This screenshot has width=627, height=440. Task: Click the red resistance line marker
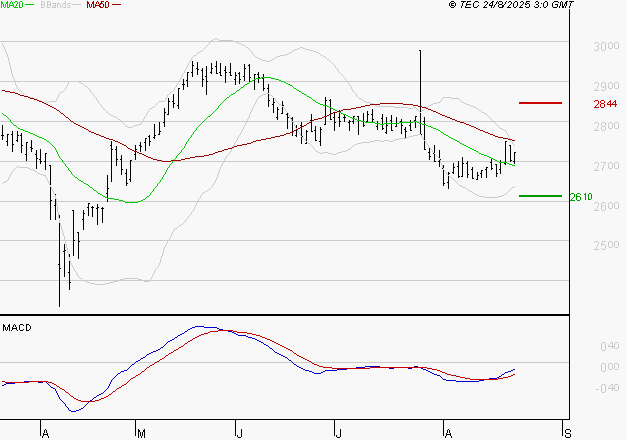click(540, 103)
